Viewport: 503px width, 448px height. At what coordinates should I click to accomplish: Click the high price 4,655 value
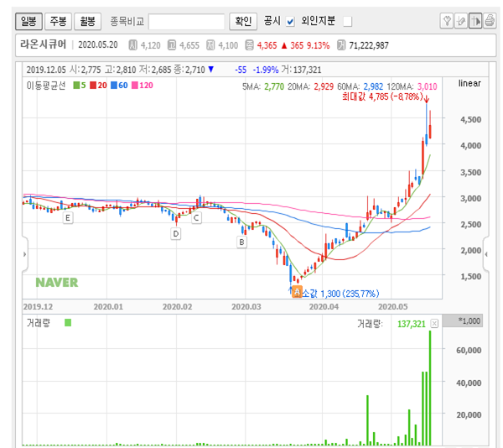click(x=189, y=45)
